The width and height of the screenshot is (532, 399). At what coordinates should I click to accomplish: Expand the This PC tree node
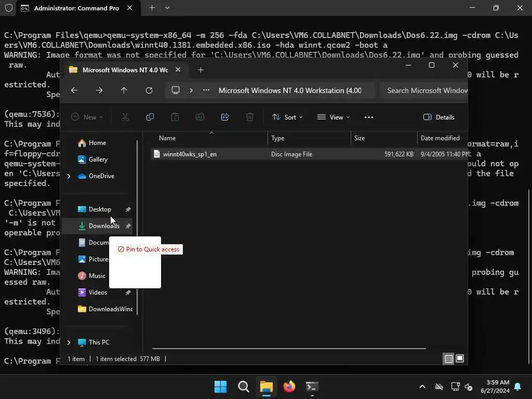69,342
